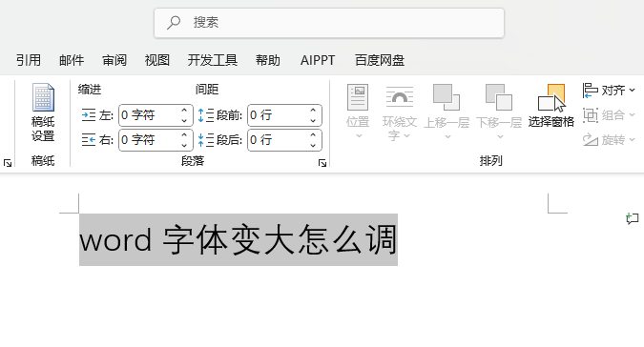Image resolution: width=644 pixels, height=347 pixels.
Task: Open the 百度网盘 tab
Action: (380, 60)
